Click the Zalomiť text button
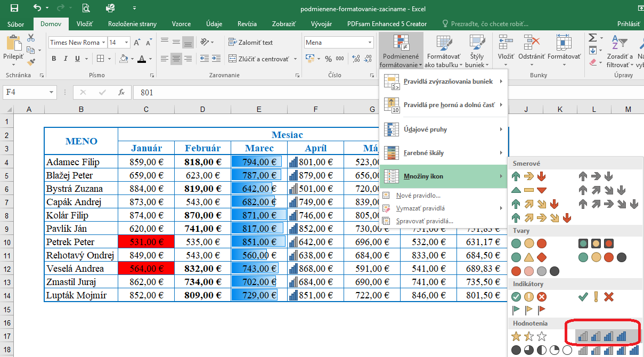This screenshot has width=644, height=357. tap(250, 43)
